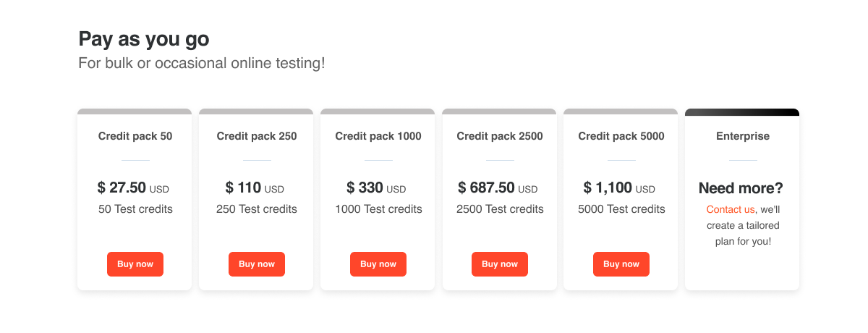Click Buy now for Credit pack 2500

pyautogui.click(x=500, y=264)
